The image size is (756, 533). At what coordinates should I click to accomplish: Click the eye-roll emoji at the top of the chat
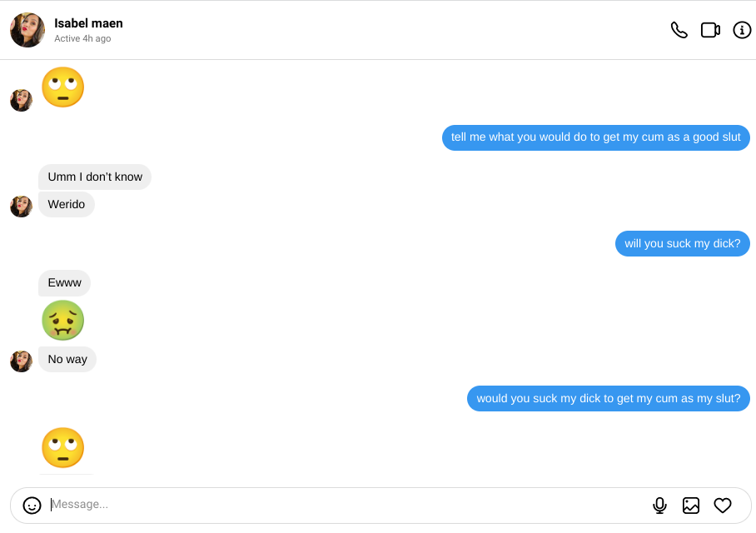tap(63, 87)
